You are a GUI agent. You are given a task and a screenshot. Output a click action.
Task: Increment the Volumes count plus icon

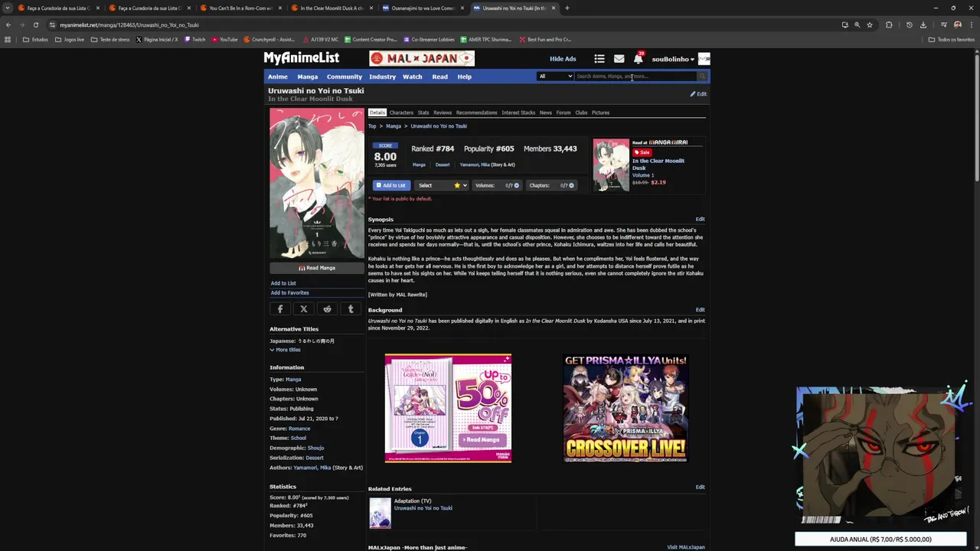[x=516, y=185]
